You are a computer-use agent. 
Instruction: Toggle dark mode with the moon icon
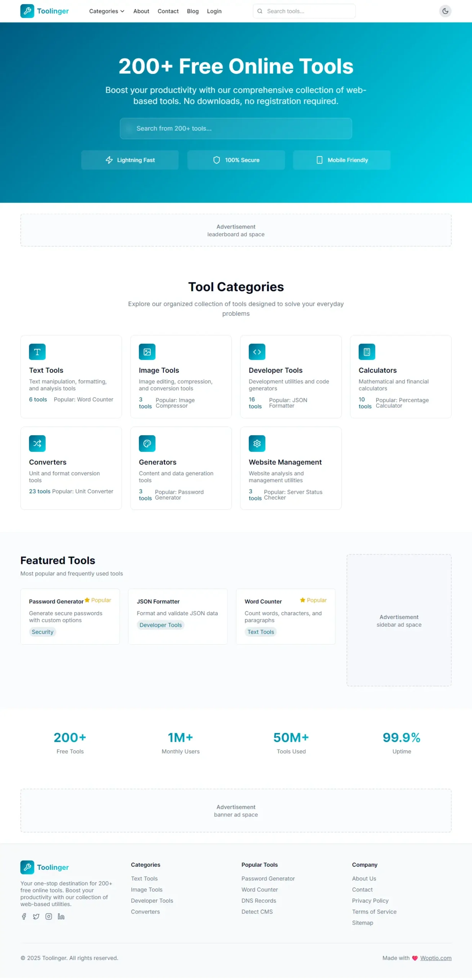pos(445,11)
